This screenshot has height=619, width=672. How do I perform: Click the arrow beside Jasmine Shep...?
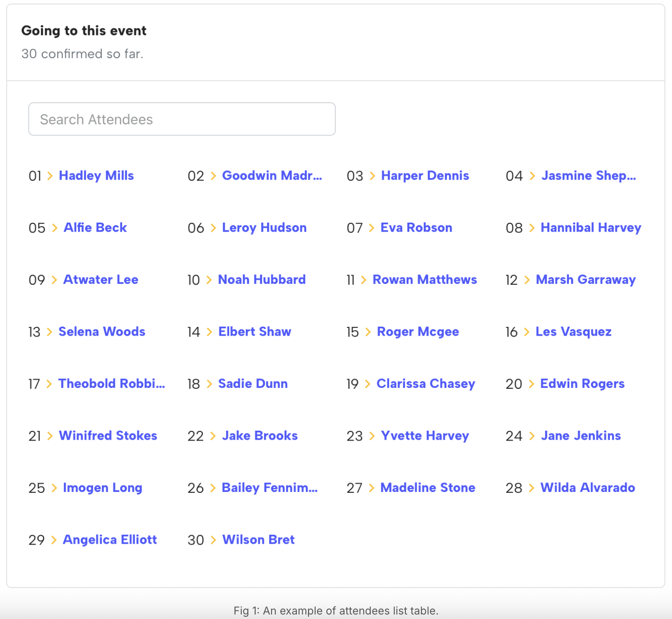pyautogui.click(x=532, y=176)
